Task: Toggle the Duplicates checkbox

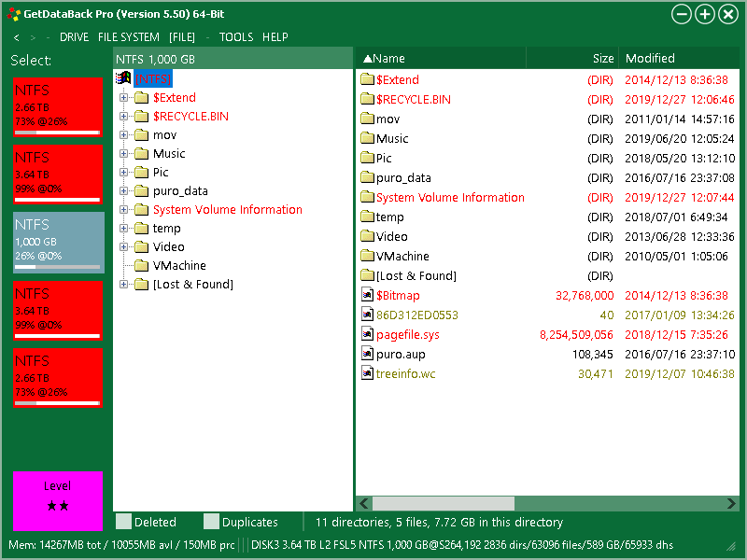Action: (211, 522)
